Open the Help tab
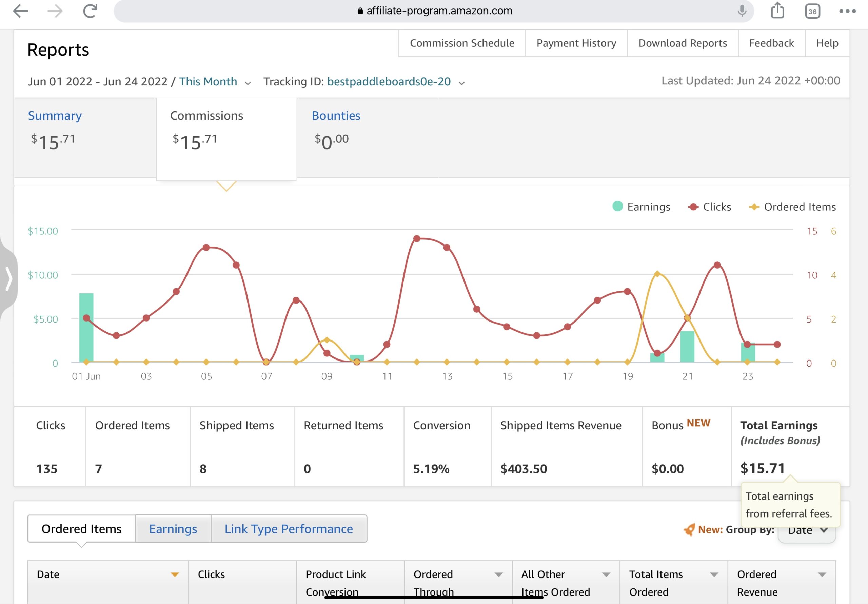This screenshot has width=868, height=604. 827,43
